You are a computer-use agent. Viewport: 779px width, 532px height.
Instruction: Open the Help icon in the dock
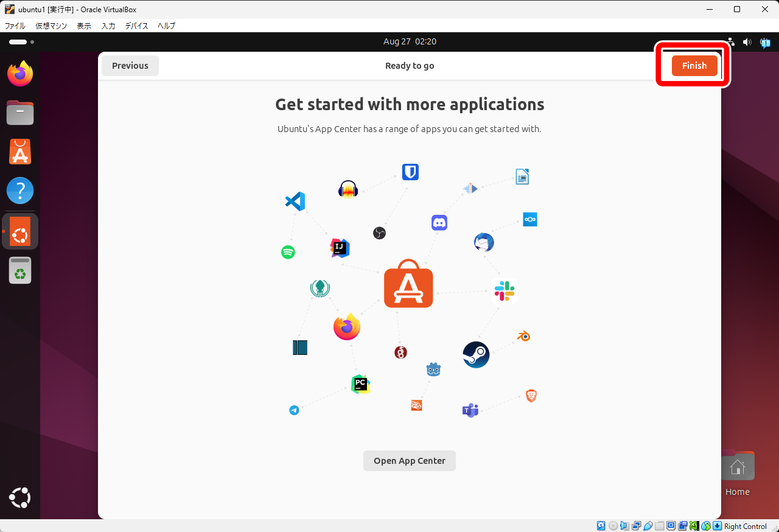tap(20, 191)
